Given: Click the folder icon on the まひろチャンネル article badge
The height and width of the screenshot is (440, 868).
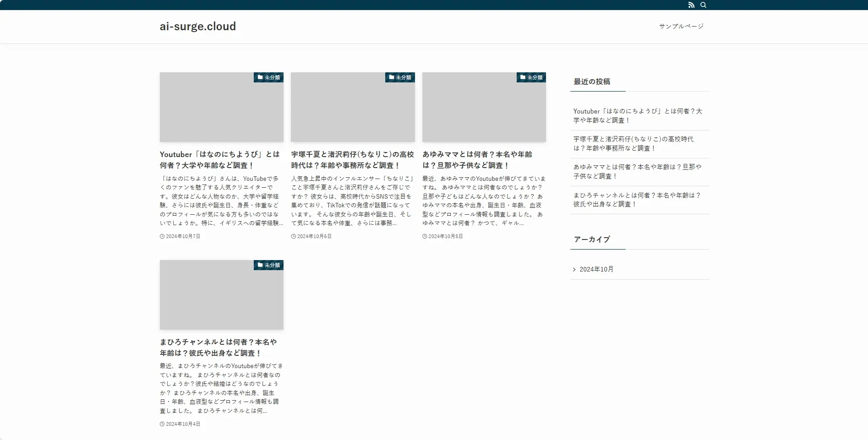Looking at the screenshot, I should [260, 265].
